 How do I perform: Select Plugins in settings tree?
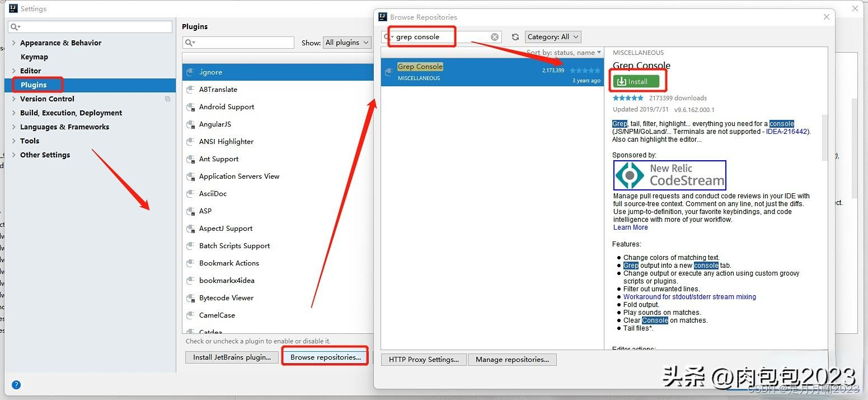90,85
